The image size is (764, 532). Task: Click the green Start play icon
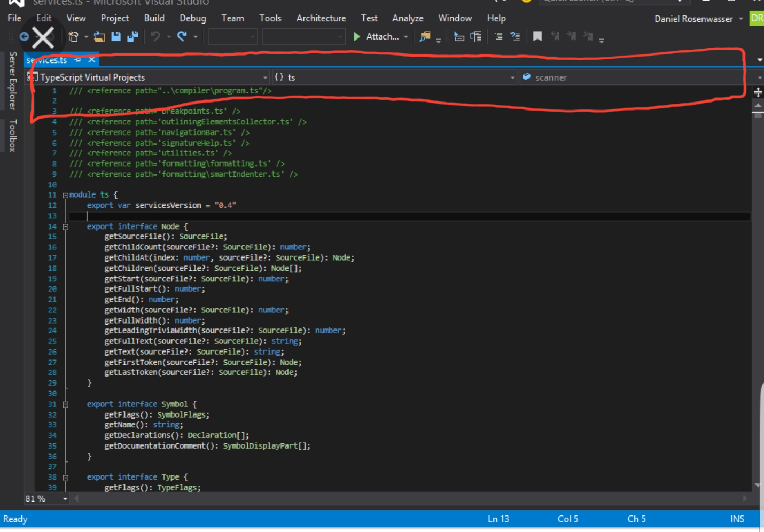click(x=357, y=36)
